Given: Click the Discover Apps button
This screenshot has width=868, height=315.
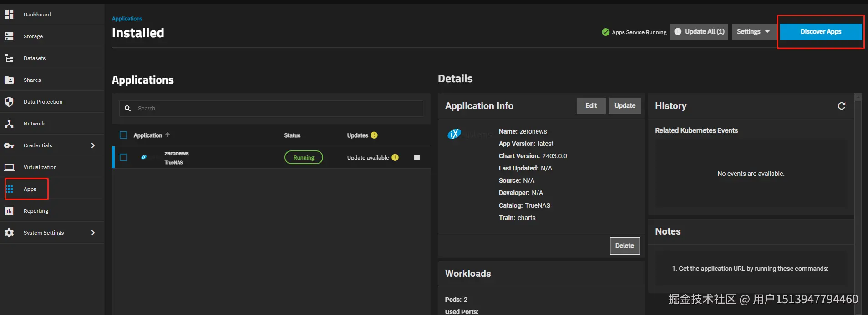Looking at the screenshot, I should (821, 32).
